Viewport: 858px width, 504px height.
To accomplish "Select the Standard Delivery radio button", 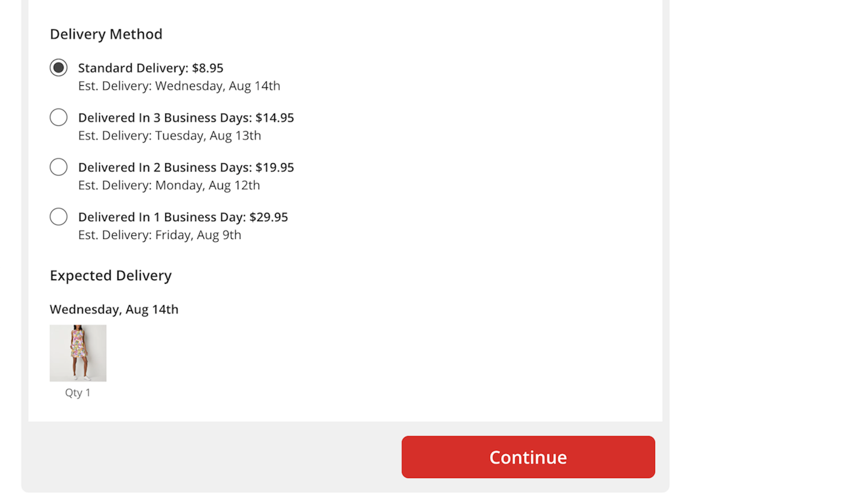I will pyautogui.click(x=58, y=68).
